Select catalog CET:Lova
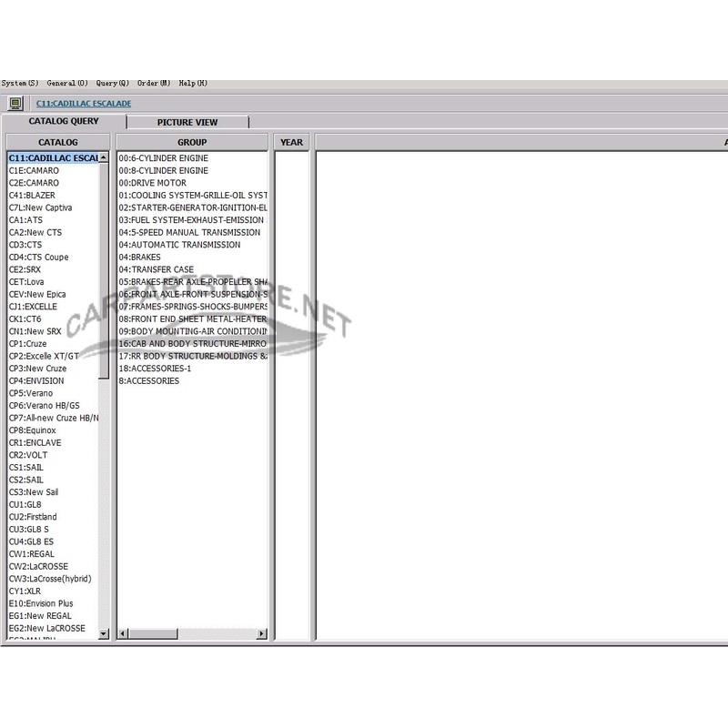This screenshot has width=728, height=728. point(26,282)
